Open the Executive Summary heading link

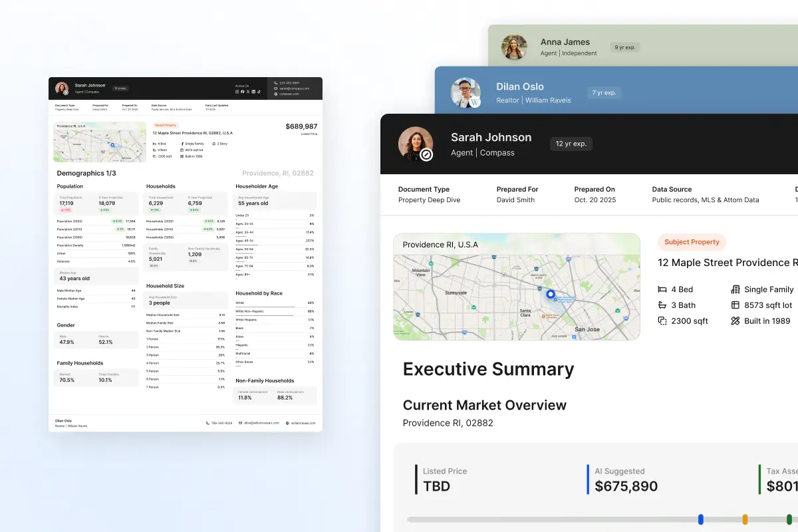(x=488, y=368)
